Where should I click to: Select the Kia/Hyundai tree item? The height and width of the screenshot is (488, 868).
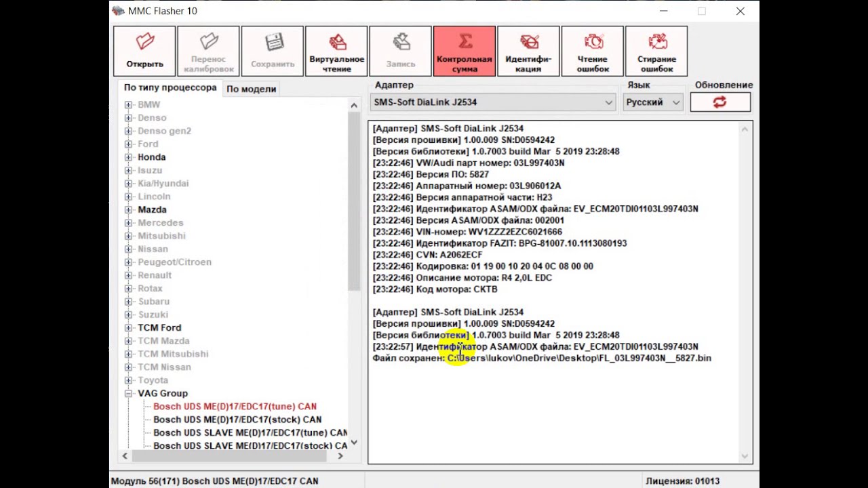click(163, 184)
